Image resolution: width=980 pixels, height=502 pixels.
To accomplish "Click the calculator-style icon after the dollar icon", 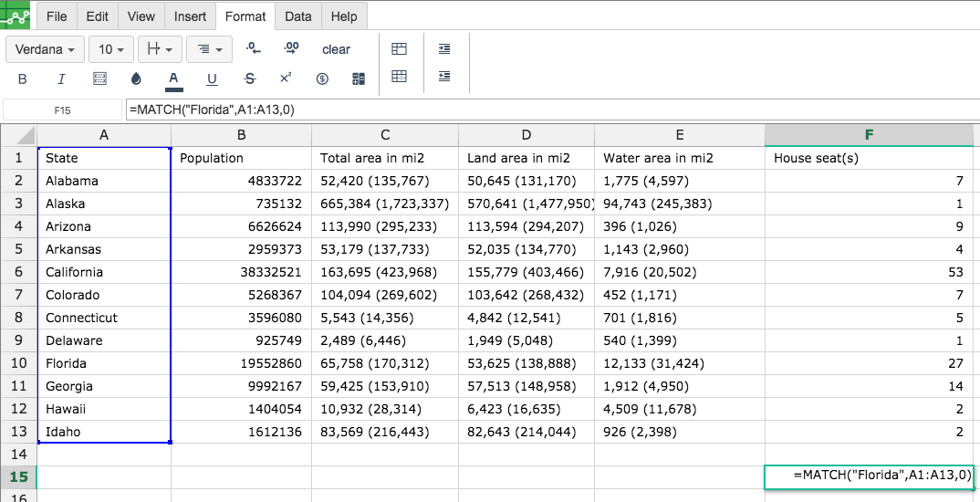I will pos(359,78).
